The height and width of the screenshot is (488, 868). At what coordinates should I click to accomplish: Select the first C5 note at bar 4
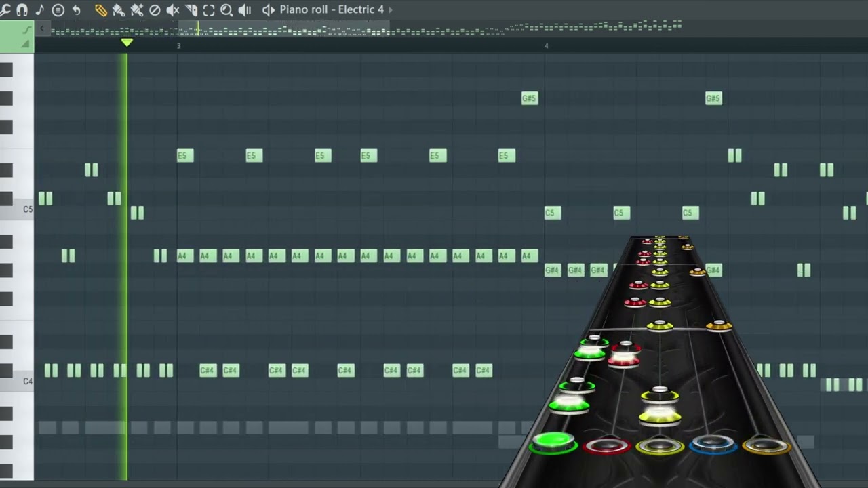pos(553,213)
